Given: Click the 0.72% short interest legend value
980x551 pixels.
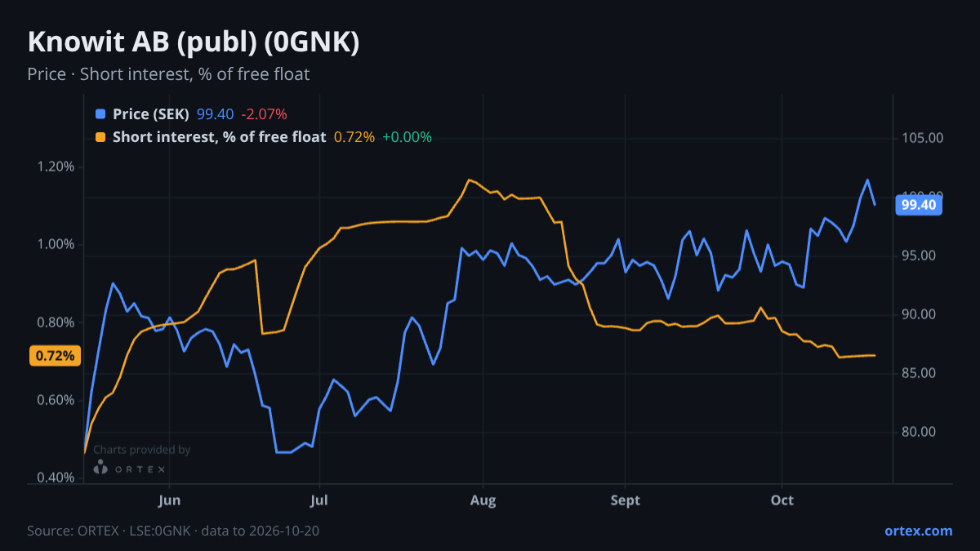Looking at the screenshot, I should pos(354,137).
